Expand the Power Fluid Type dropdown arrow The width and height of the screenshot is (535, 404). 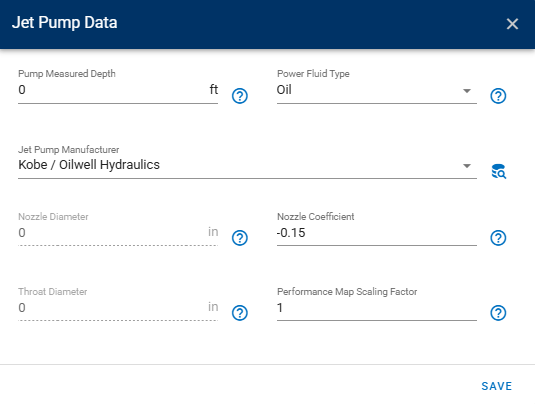click(x=467, y=91)
